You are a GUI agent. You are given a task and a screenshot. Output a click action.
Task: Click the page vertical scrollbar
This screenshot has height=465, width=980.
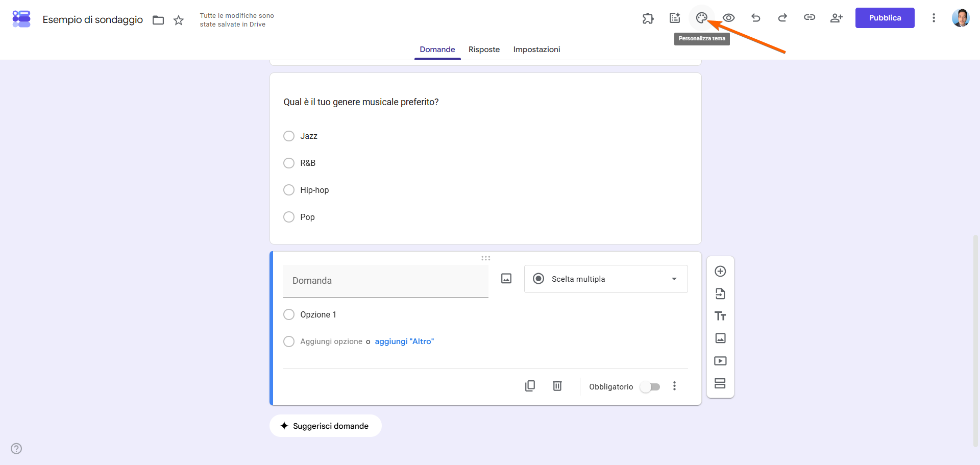[975, 341]
